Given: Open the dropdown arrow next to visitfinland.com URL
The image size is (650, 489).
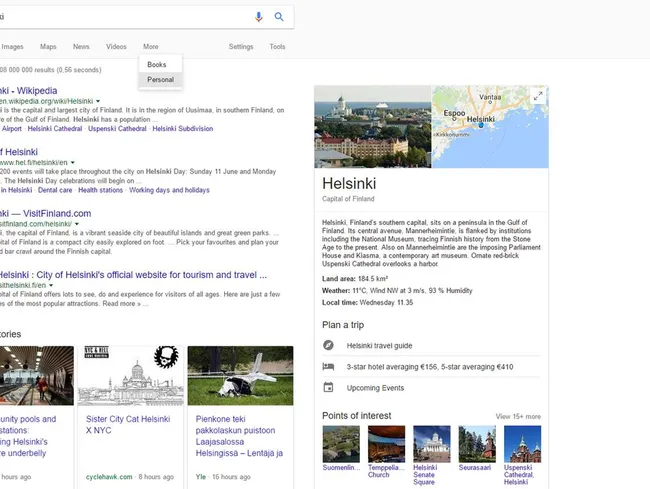Looking at the screenshot, I should (77, 224).
